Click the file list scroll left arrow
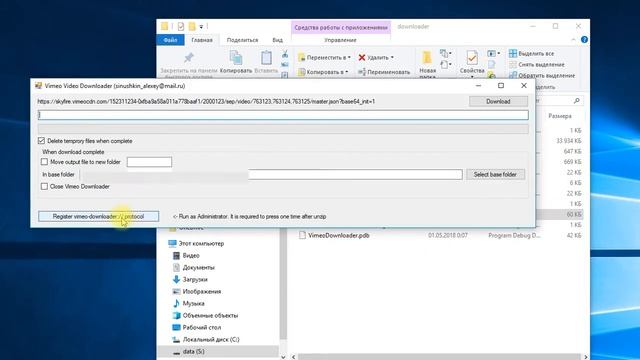The height and width of the screenshot is (360, 640). click(293, 357)
